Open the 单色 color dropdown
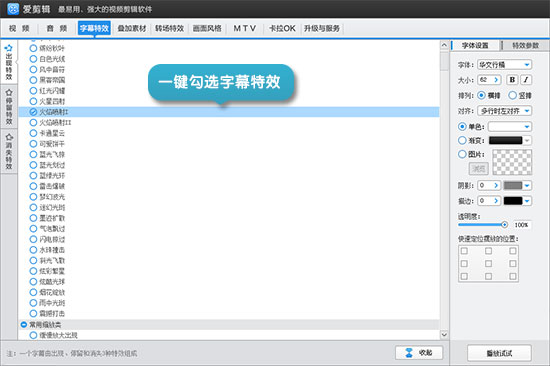Viewport: 550px width, 366px height. click(510, 126)
